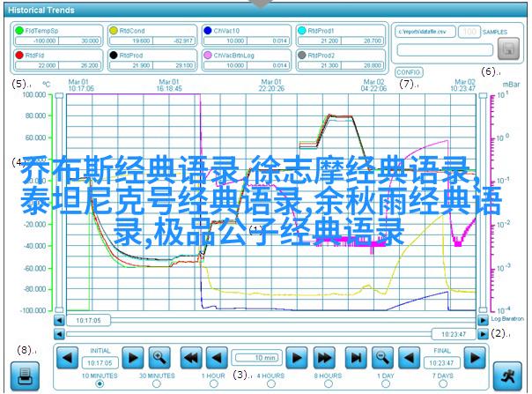The width and height of the screenshot is (532, 394).
Task: Click the left temperature axis slider
Action: [59, 203]
